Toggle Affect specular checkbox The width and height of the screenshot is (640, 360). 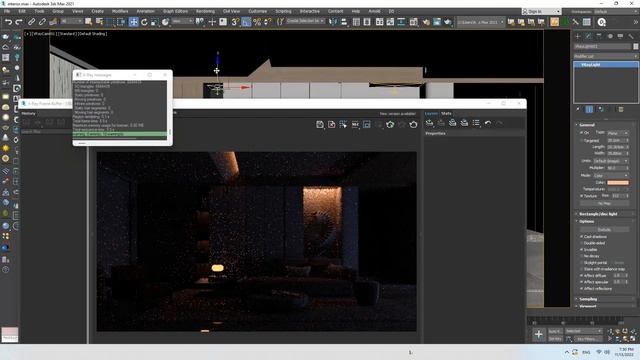point(581,282)
